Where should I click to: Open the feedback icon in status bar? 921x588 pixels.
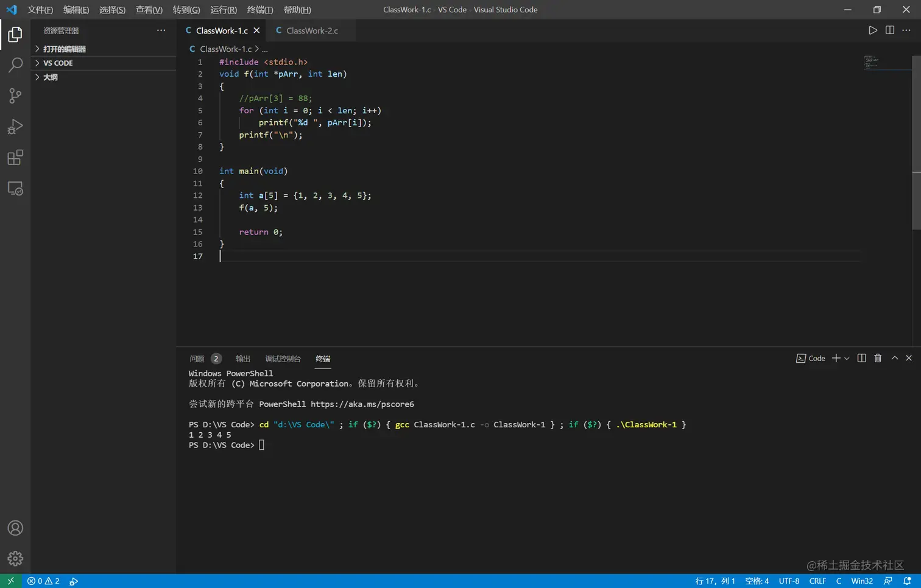pyautogui.click(x=887, y=581)
